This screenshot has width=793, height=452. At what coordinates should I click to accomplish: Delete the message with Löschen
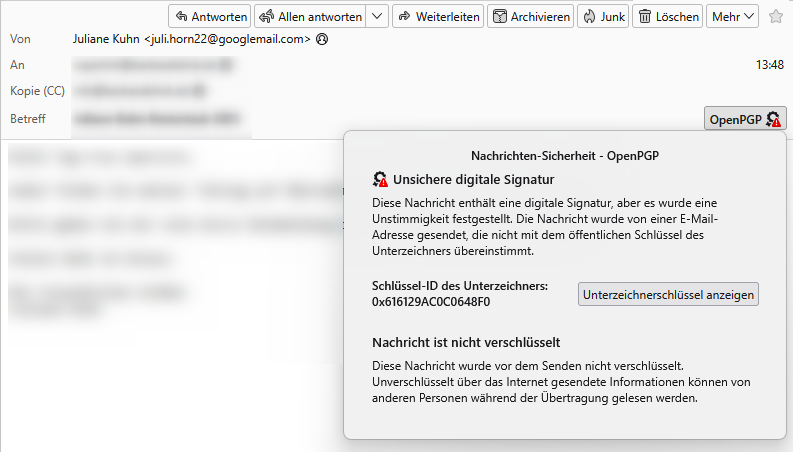coord(668,16)
